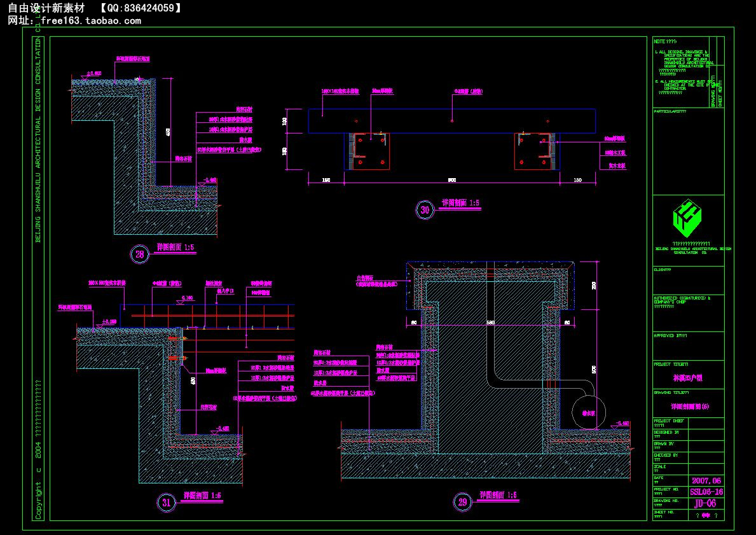Select the date value "2007.06"
Viewport: 756px width, 535px height.
(x=706, y=480)
